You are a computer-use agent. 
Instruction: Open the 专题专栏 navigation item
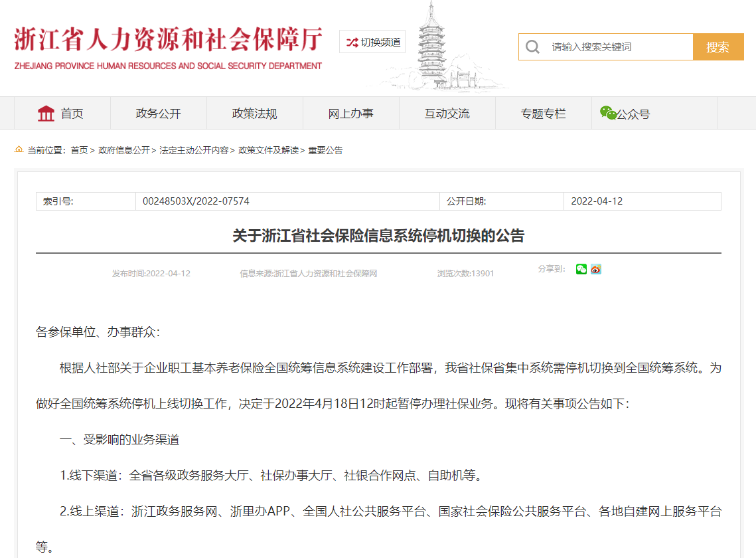544,114
